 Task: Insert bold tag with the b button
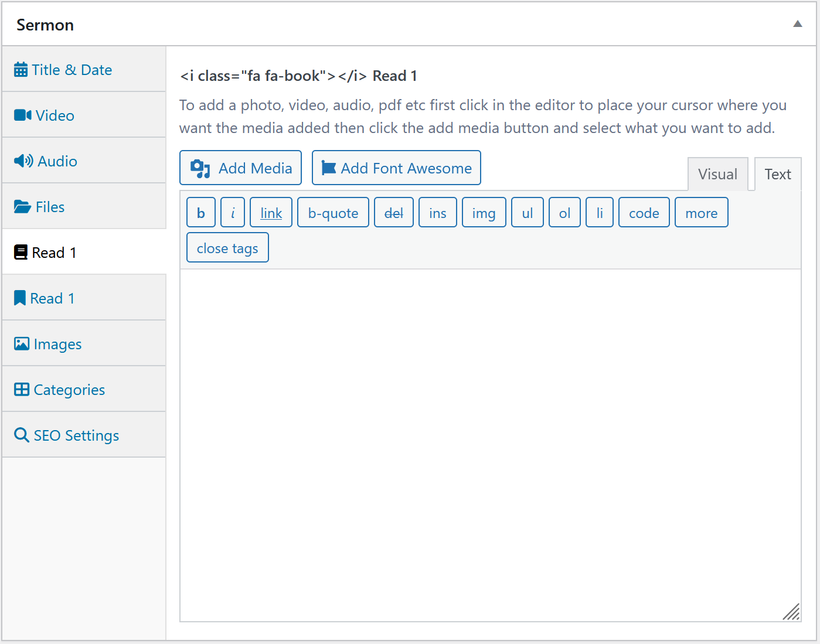point(201,213)
